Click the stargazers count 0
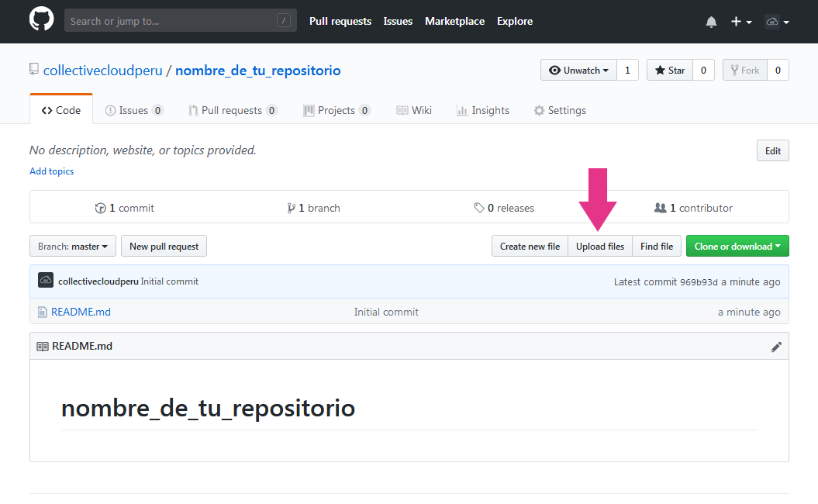The image size is (818, 504). [703, 71]
